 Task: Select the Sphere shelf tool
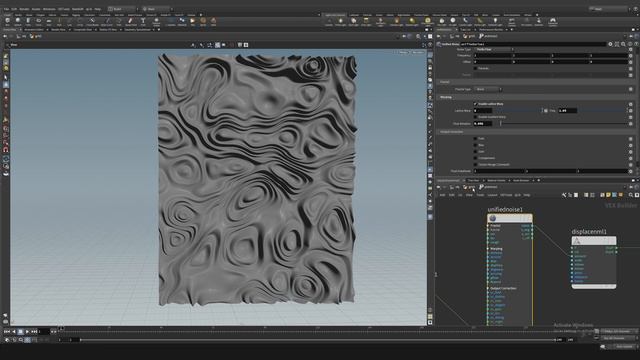click(x=18, y=22)
